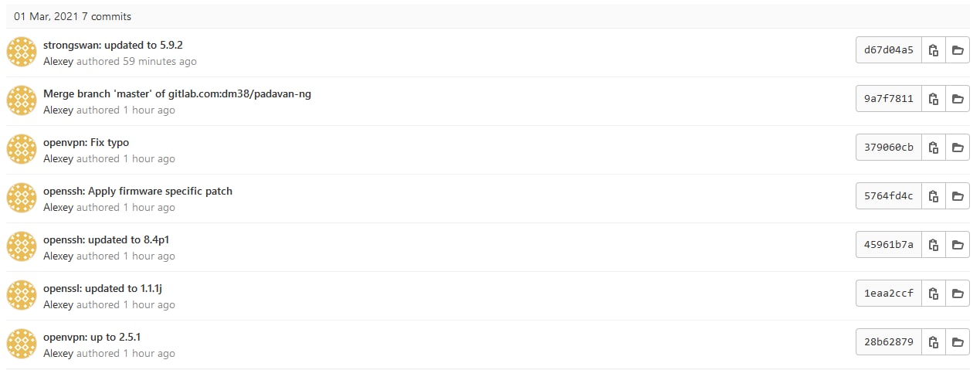Open the Merge branch 'master' commit
Image resolution: width=980 pixels, height=370 pixels.
[x=177, y=93]
